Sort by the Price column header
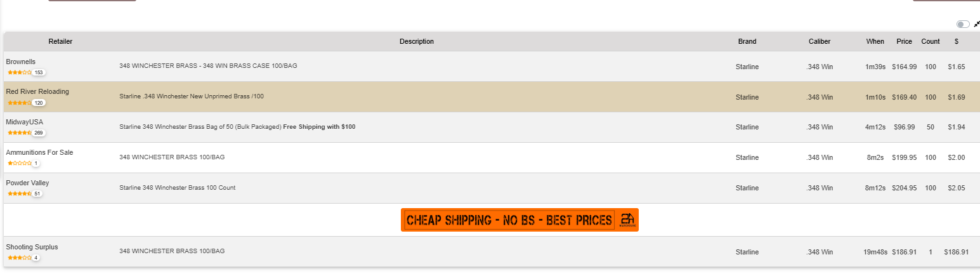980x276 pixels. click(x=904, y=41)
